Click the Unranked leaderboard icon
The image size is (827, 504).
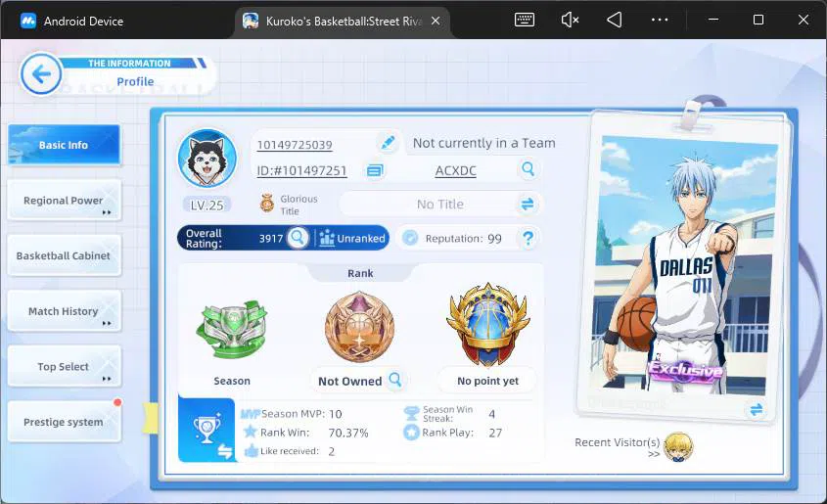click(x=327, y=238)
